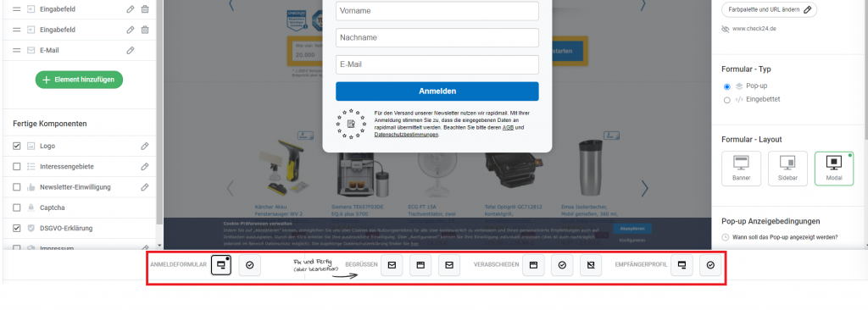This screenshot has height=310, width=868.
Task: Select the checkmark step icon under Anmeldeformular
Action: [250, 266]
